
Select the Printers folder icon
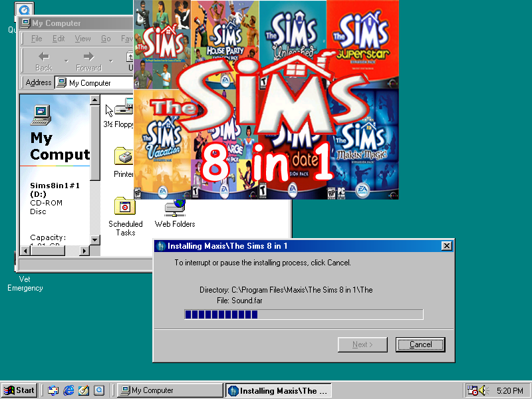(x=124, y=163)
